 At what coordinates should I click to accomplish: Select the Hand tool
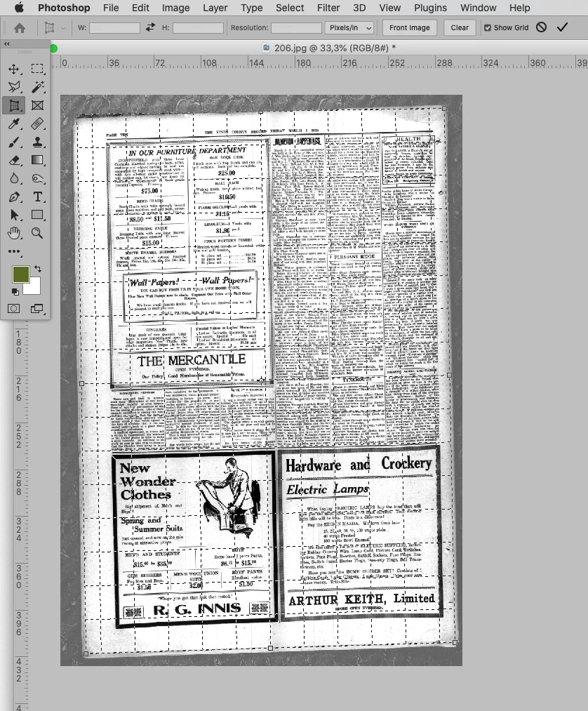(x=13, y=234)
